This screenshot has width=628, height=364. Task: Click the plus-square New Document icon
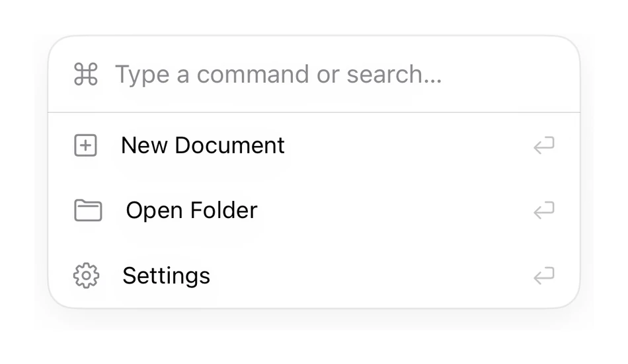coord(85,145)
